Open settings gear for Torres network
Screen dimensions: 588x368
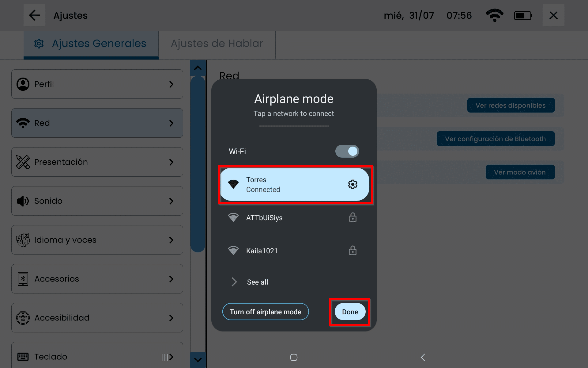pyautogui.click(x=352, y=184)
